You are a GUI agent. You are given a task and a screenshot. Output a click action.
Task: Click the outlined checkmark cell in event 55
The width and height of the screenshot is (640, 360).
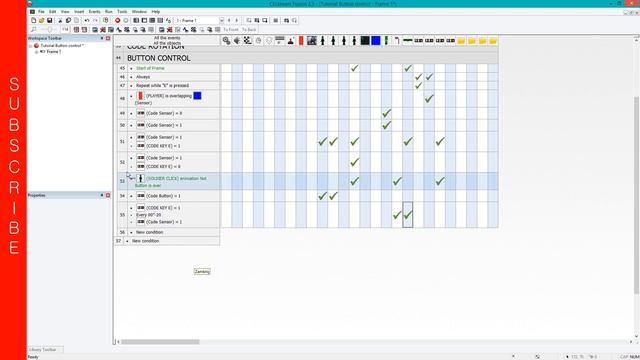(x=408, y=215)
